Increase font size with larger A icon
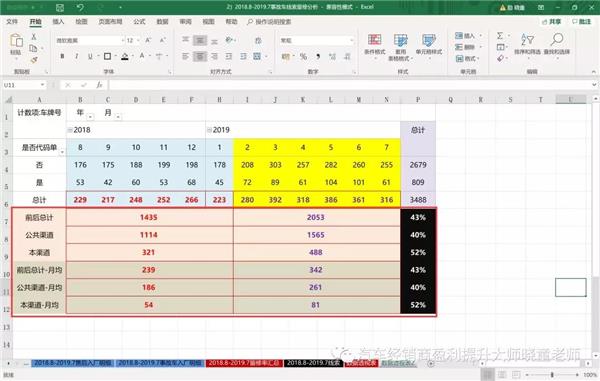This screenshot has width=600, height=381. 148,40
